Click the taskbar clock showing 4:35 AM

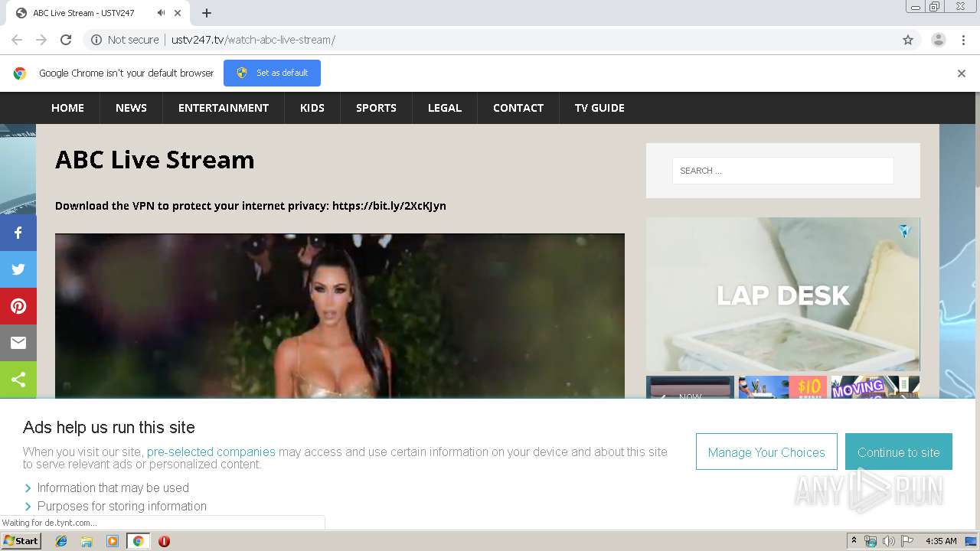941,541
